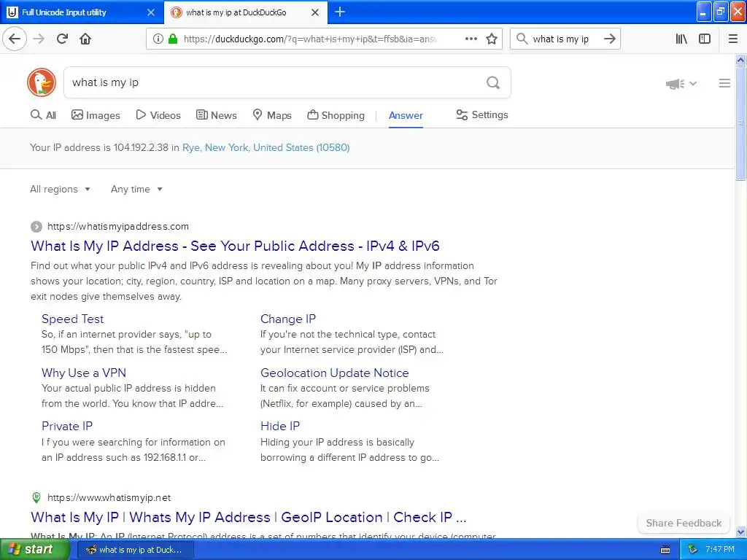Open the Windows Start menu
Viewport: 747px width, 560px height.
point(35,550)
